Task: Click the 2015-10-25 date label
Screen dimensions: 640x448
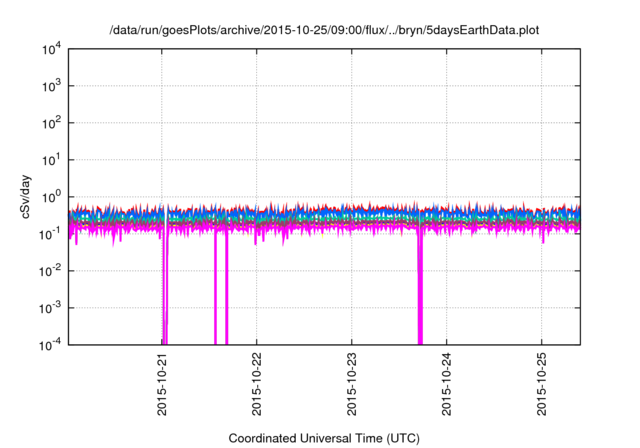Action: [x=542, y=384]
